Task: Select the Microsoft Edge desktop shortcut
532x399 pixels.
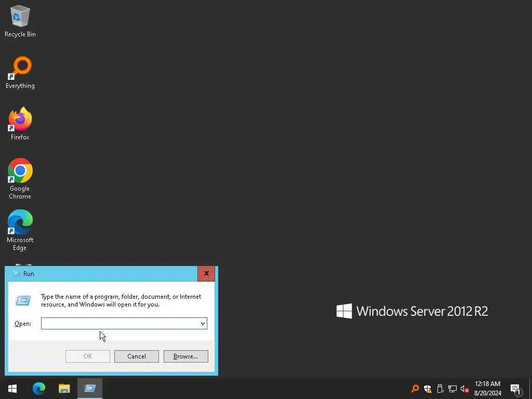Action: (20, 230)
